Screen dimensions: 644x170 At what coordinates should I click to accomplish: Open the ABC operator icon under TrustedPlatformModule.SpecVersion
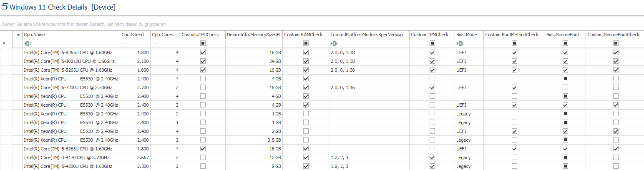(334, 43)
